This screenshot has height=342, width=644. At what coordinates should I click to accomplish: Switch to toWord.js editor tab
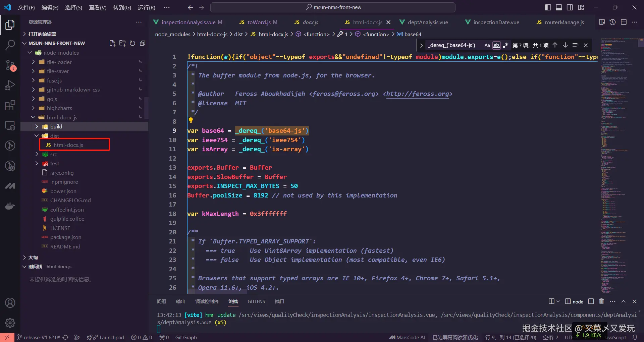pos(258,22)
